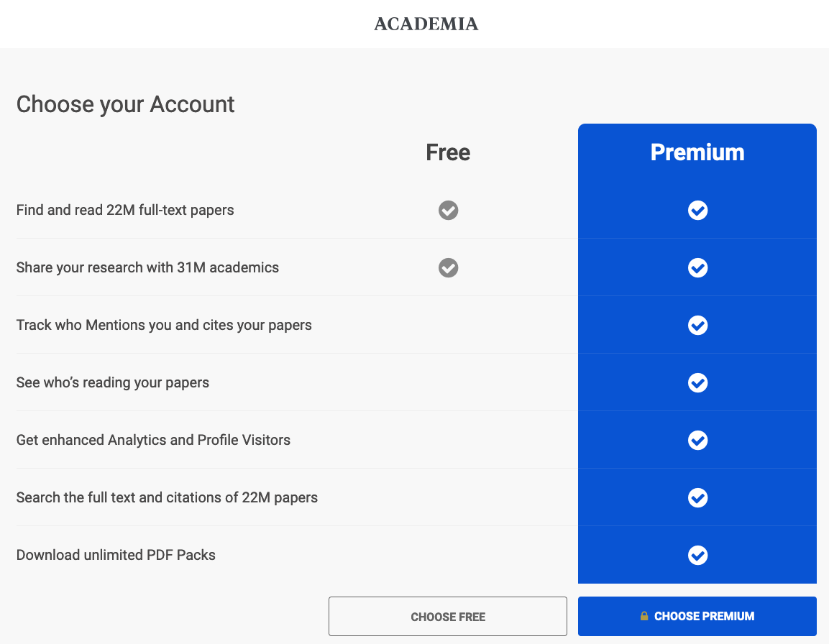This screenshot has width=829, height=644.
Task: Choose the Free account button
Action: point(448,617)
